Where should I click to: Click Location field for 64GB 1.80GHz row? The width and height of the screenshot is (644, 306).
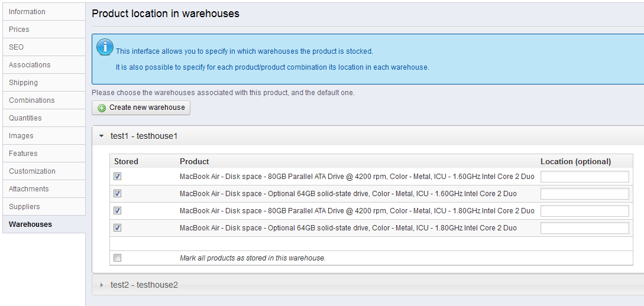point(584,228)
